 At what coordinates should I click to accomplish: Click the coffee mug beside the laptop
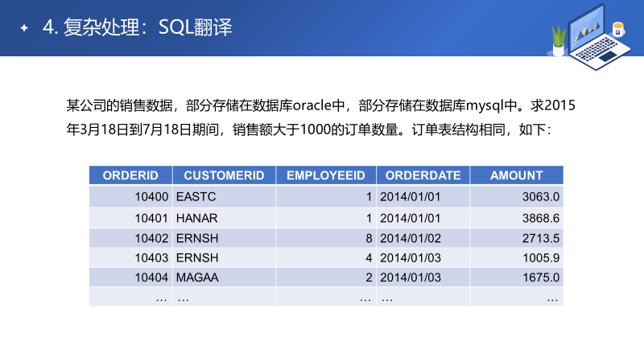click(x=618, y=29)
